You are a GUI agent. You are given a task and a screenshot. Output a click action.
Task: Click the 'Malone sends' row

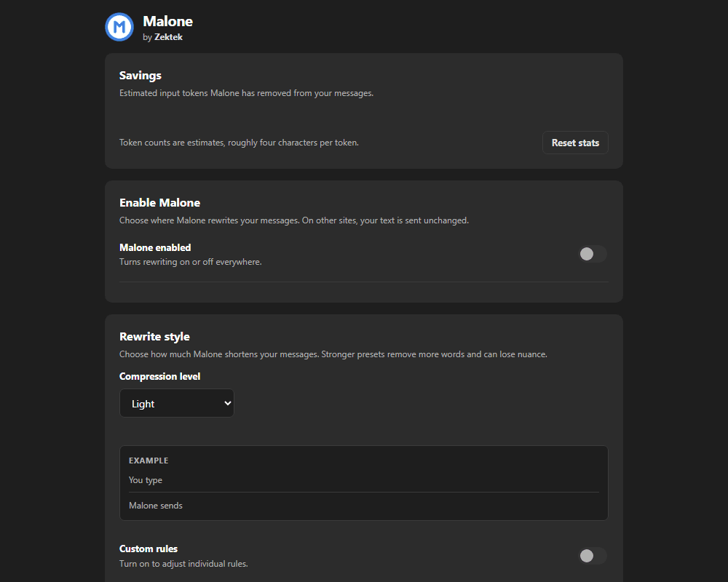click(x=364, y=506)
